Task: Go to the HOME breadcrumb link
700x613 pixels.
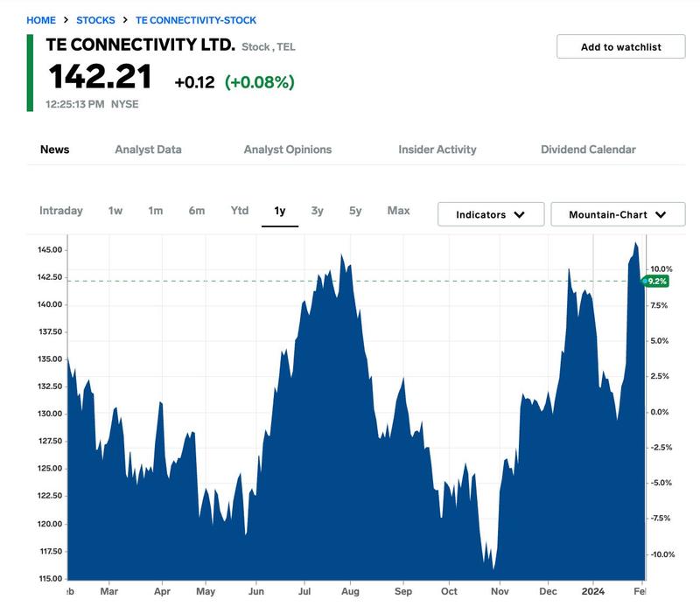Action: tap(41, 20)
